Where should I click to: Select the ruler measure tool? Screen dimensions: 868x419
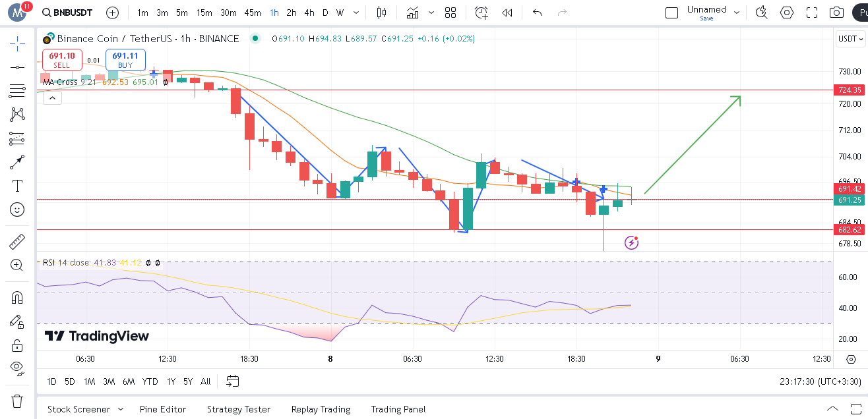(x=17, y=242)
